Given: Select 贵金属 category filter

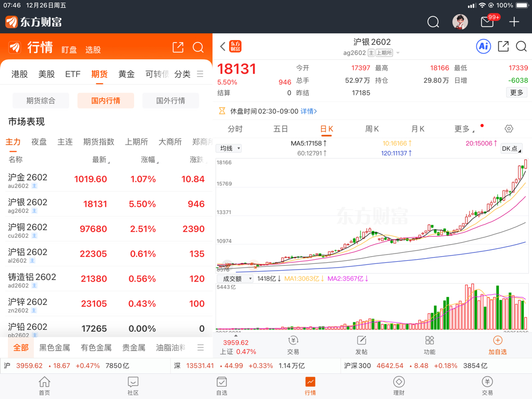Looking at the screenshot, I should (x=134, y=348).
